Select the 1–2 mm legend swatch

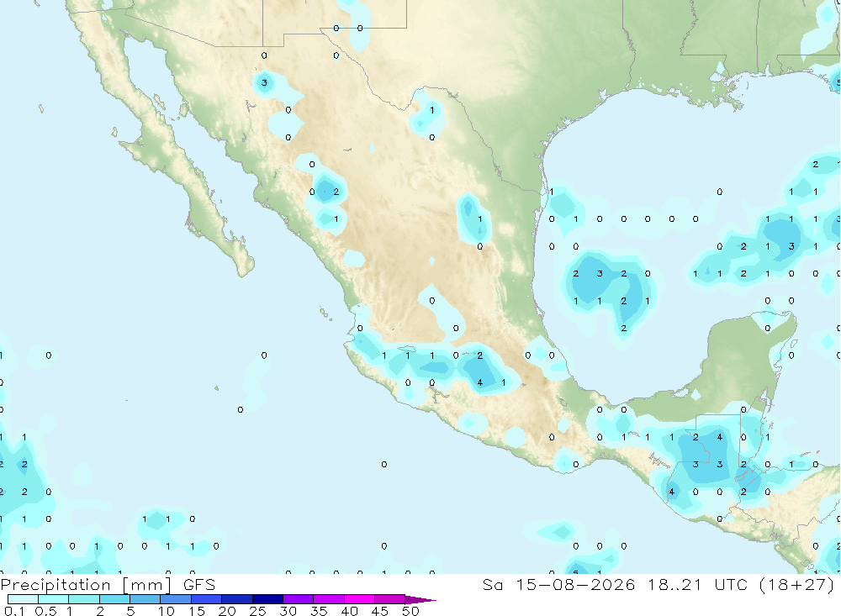(83, 599)
